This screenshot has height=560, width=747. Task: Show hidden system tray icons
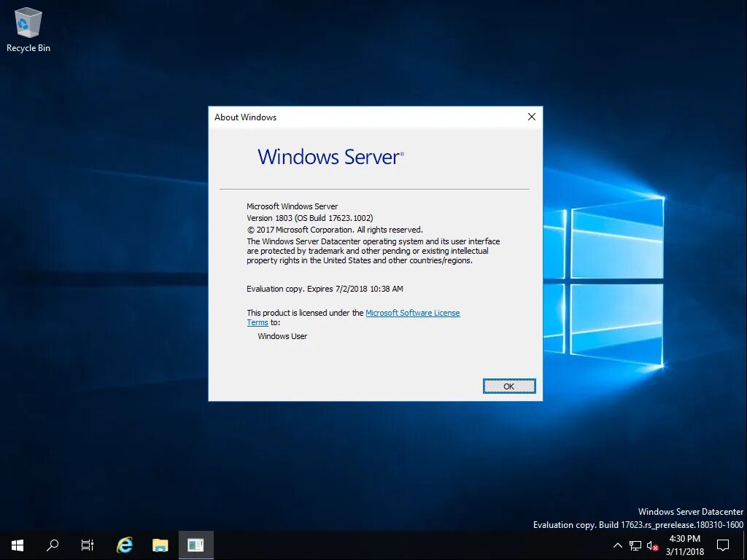coord(617,545)
